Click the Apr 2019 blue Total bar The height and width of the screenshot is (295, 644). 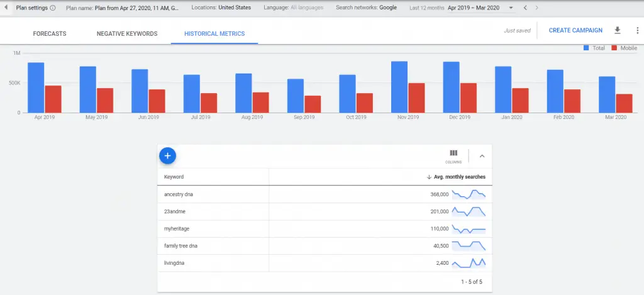[36, 87]
